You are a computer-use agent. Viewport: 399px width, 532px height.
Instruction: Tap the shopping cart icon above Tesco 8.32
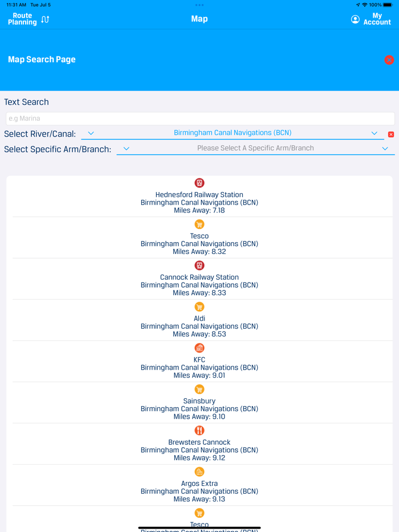point(199,224)
